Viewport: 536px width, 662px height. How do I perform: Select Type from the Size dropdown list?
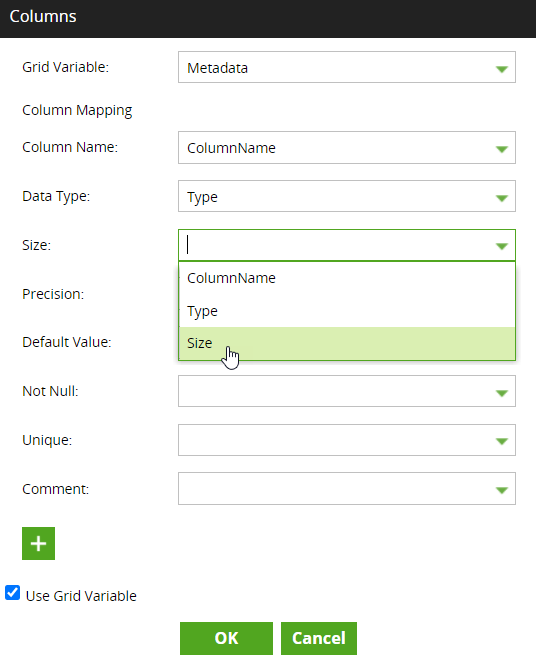click(x=347, y=311)
